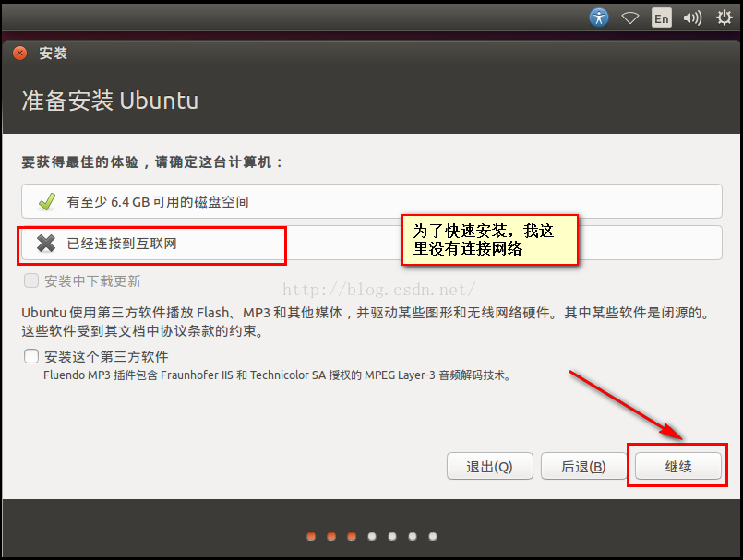Click the X icon beside 已经连接到互联网

click(x=46, y=243)
